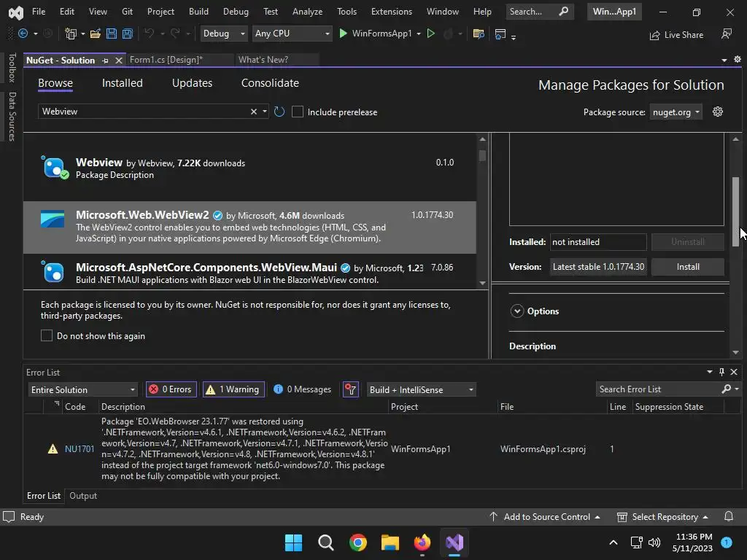Open the Build menu
Image resolution: width=747 pixels, height=560 pixels.
(198, 12)
